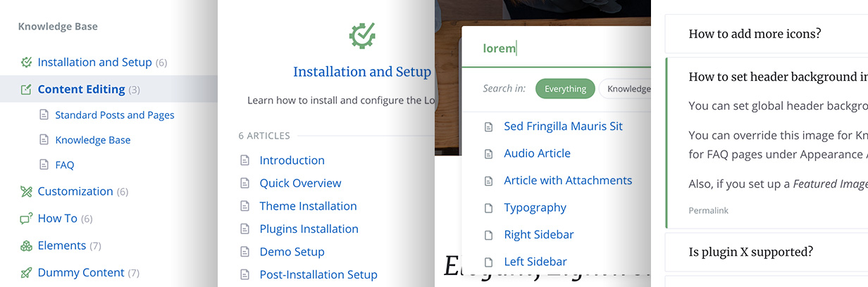The image size is (868, 287).
Task: Click the document icon next to Post-Installation Setup
Action: (245, 274)
